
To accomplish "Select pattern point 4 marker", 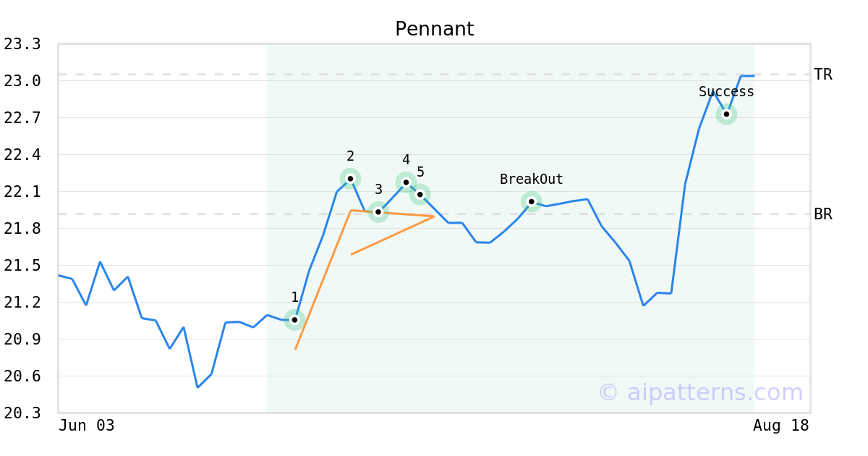I will point(406,182).
